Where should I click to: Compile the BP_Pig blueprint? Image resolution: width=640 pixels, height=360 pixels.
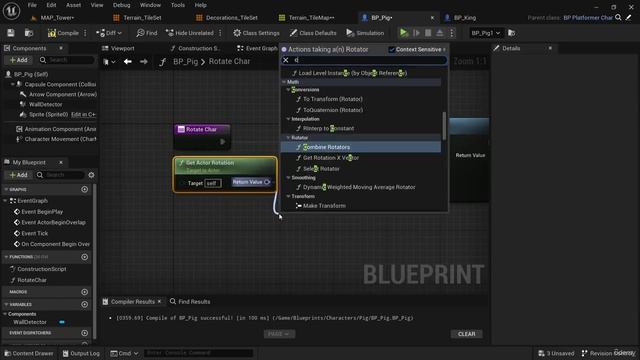[x=63, y=33]
